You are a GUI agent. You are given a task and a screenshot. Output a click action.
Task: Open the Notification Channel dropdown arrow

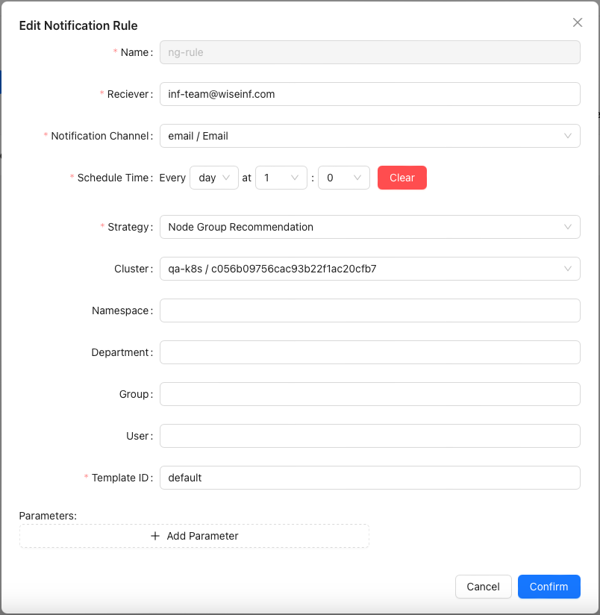(x=567, y=136)
